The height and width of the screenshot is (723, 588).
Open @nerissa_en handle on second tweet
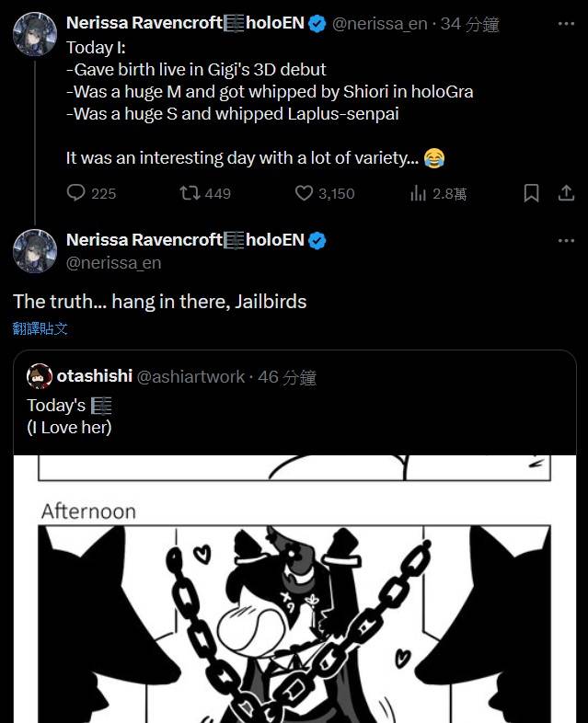[113, 263]
